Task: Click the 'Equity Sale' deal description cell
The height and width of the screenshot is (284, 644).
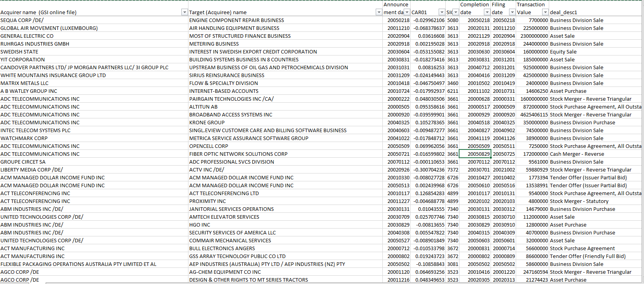Action: (x=596, y=52)
